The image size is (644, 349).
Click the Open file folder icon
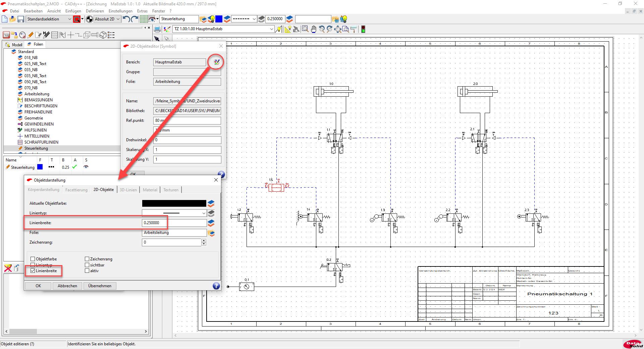13,19
